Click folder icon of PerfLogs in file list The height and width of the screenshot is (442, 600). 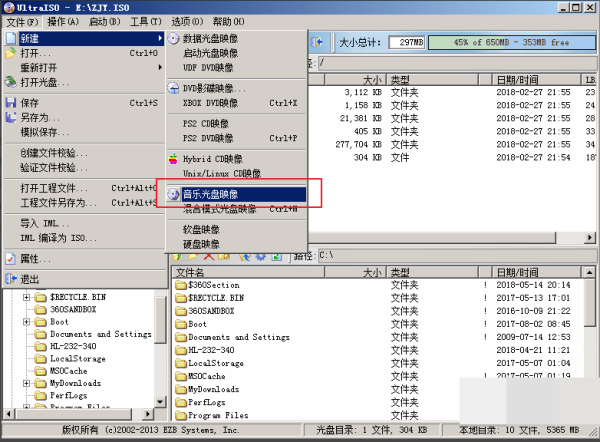(x=181, y=402)
